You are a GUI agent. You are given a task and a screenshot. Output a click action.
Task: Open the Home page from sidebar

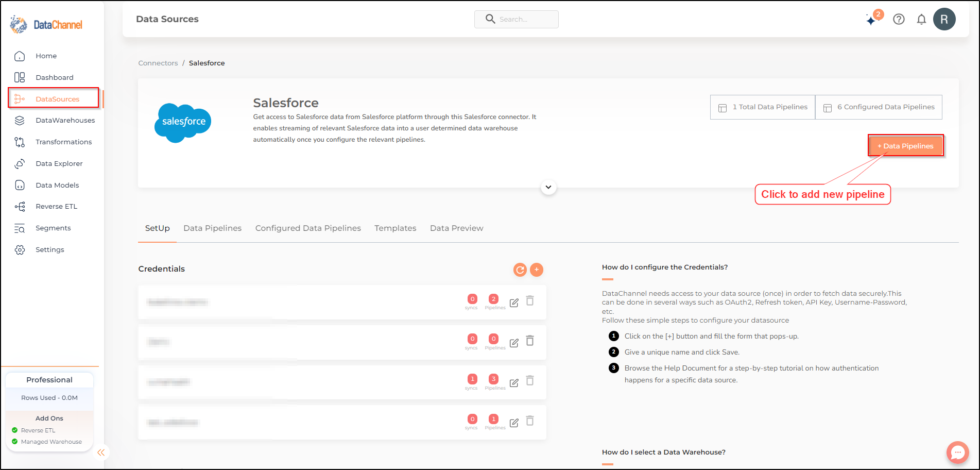click(x=46, y=56)
